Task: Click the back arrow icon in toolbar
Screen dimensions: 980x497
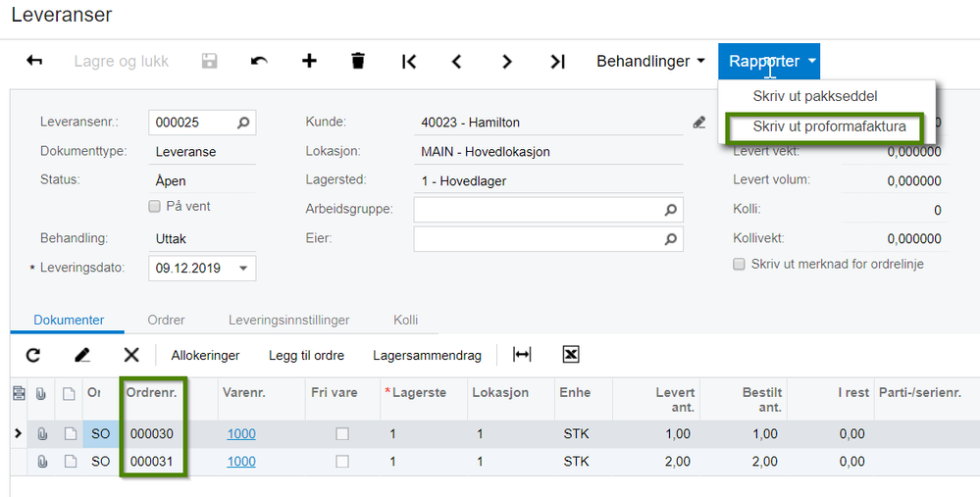Action: pyautogui.click(x=34, y=61)
